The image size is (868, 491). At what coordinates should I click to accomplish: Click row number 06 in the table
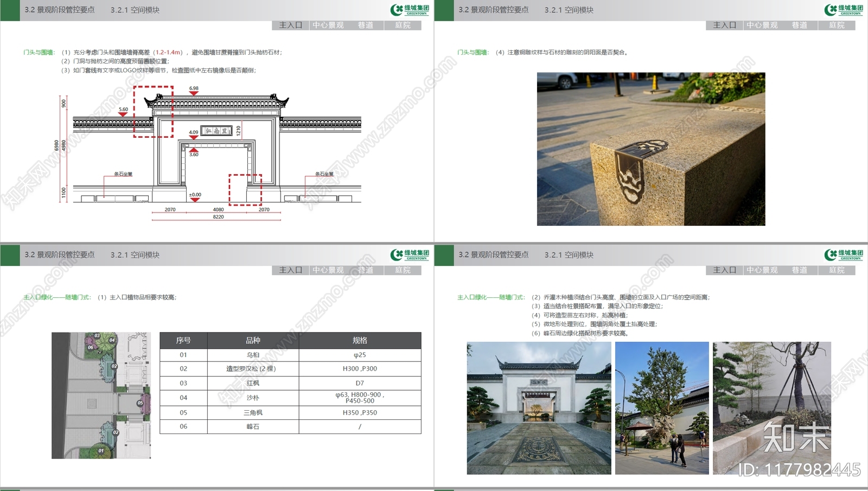point(183,427)
